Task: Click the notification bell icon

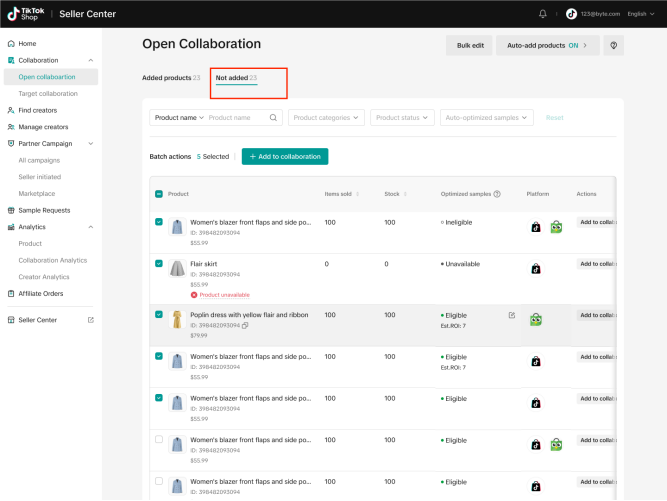Action: [x=543, y=14]
